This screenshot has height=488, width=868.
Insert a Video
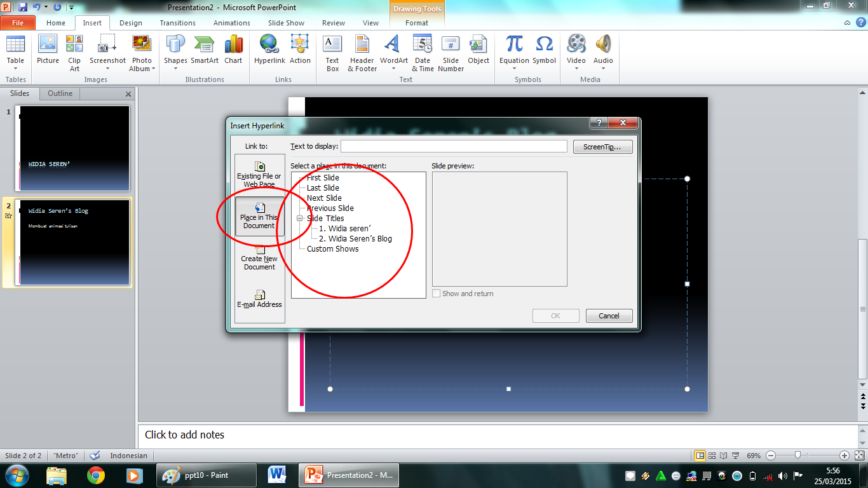576,53
